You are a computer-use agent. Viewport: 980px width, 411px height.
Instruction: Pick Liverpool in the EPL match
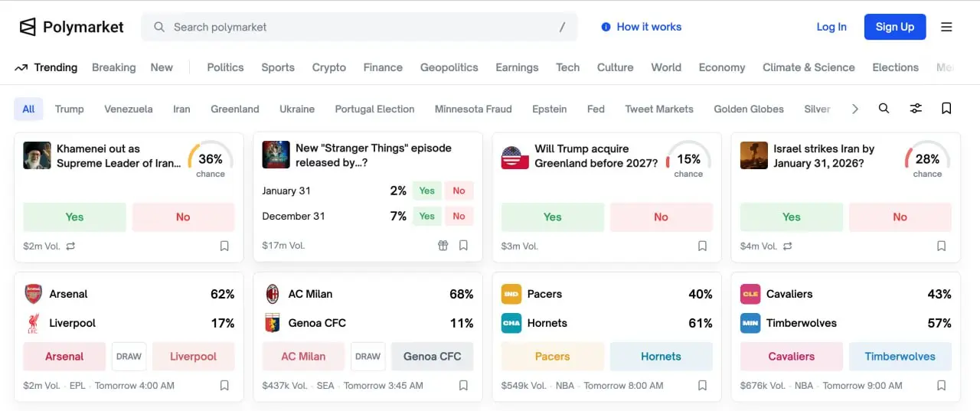[193, 356]
